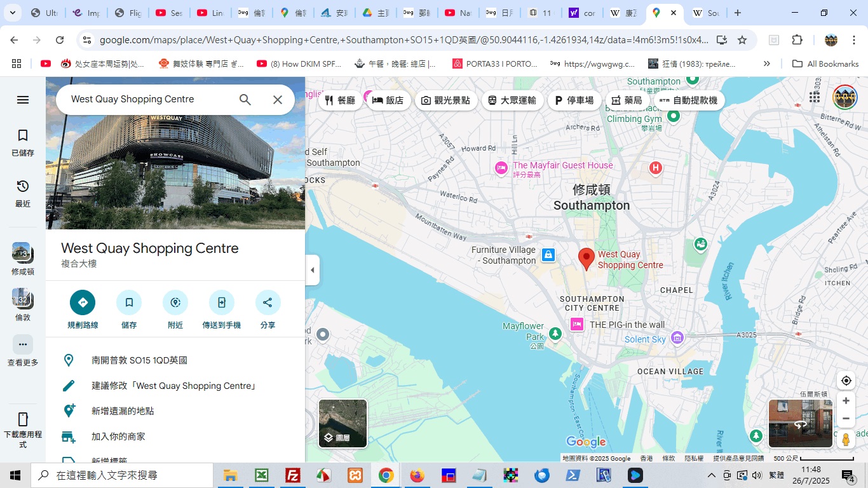Show hidden bookmarks with the chevron

(767, 64)
